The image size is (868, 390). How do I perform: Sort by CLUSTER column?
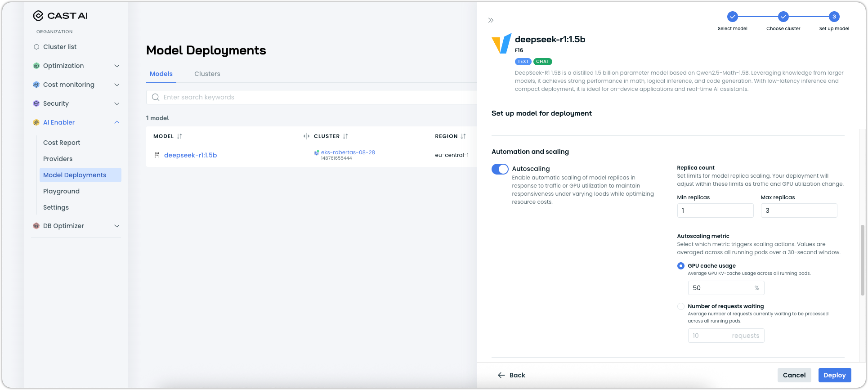coord(345,136)
